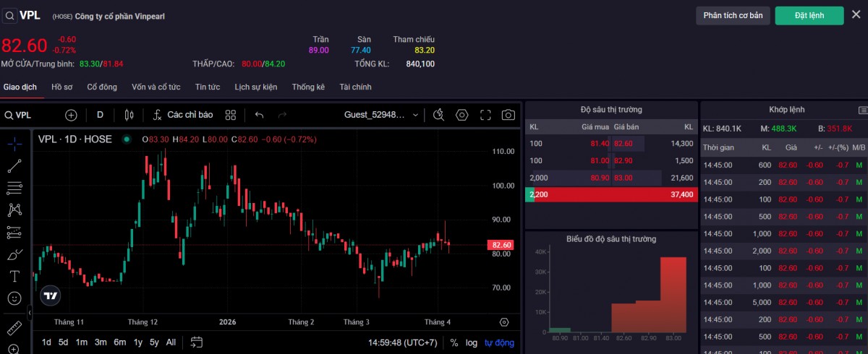Click the Phân tích cơ bản button
This screenshot has width=868, height=354.
[x=733, y=15]
